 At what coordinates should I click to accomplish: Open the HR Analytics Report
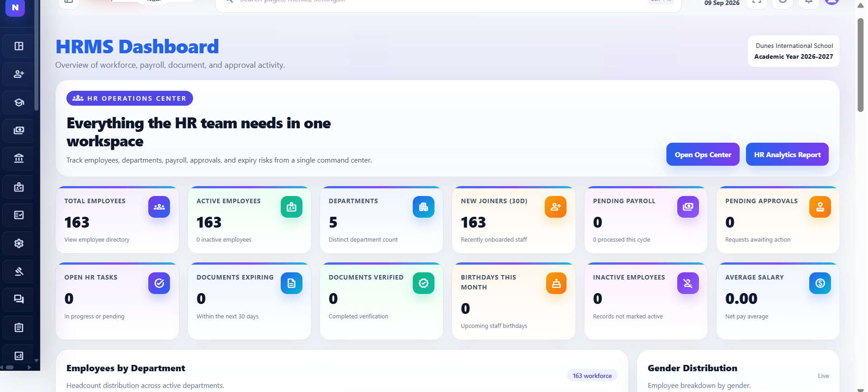click(x=787, y=154)
